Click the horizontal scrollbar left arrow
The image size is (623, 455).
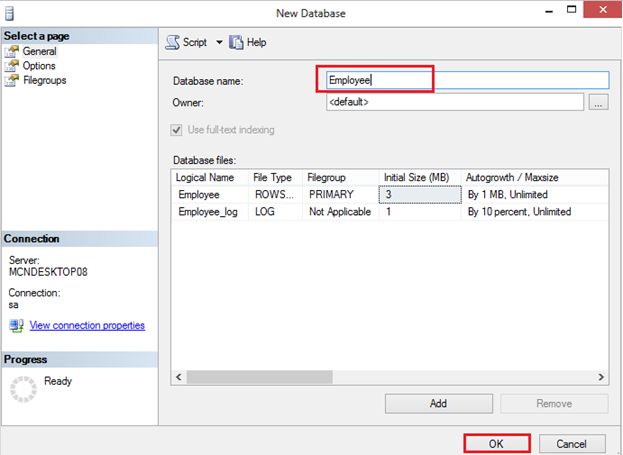coord(179,377)
